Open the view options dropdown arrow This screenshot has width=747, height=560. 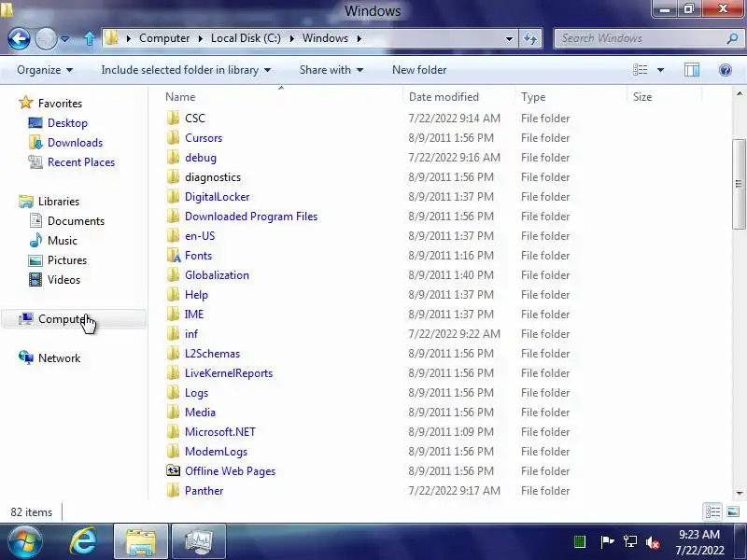[661, 70]
